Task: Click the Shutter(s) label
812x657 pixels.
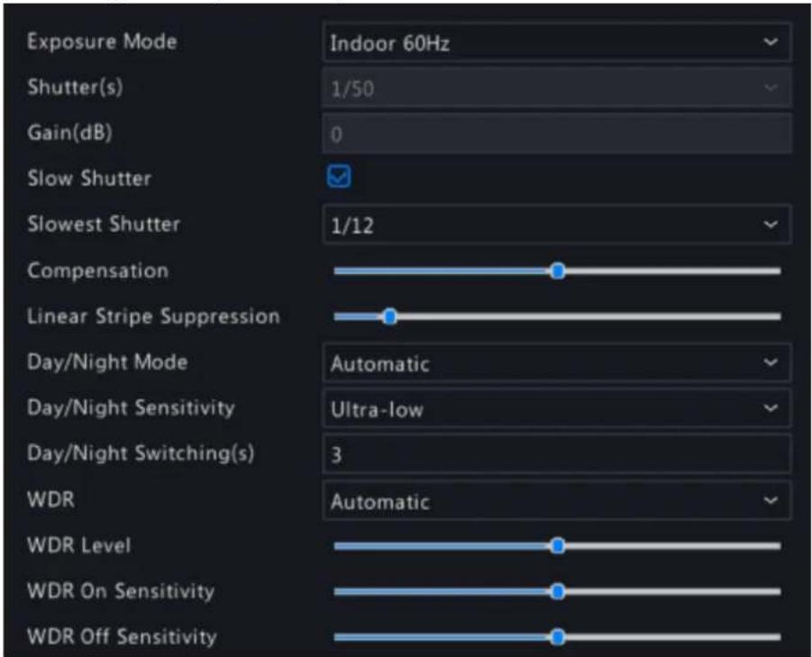Action: pyautogui.click(x=75, y=87)
